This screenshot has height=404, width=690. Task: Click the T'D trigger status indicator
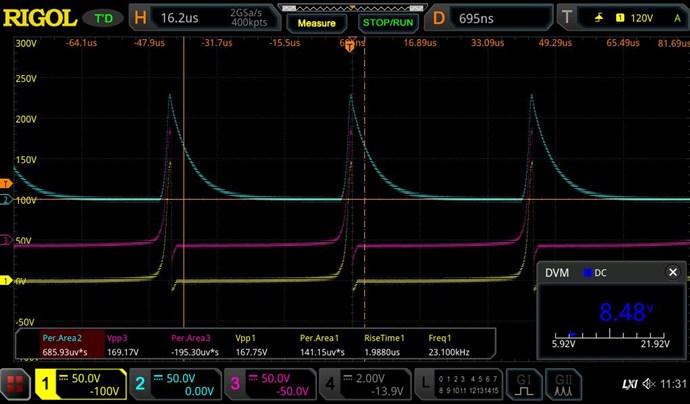(104, 18)
